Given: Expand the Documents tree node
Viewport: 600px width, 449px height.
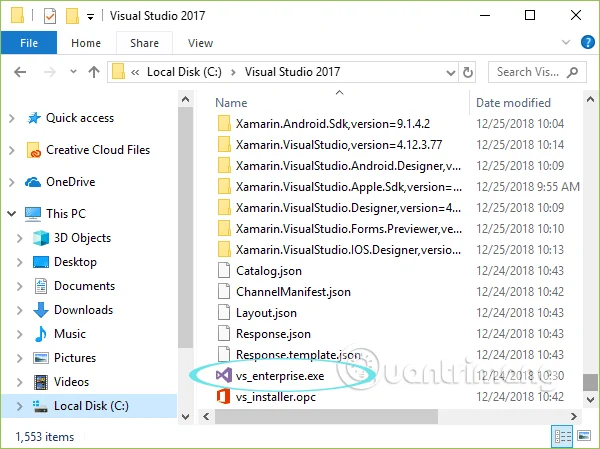Looking at the screenshot, I should coord(20,286).
